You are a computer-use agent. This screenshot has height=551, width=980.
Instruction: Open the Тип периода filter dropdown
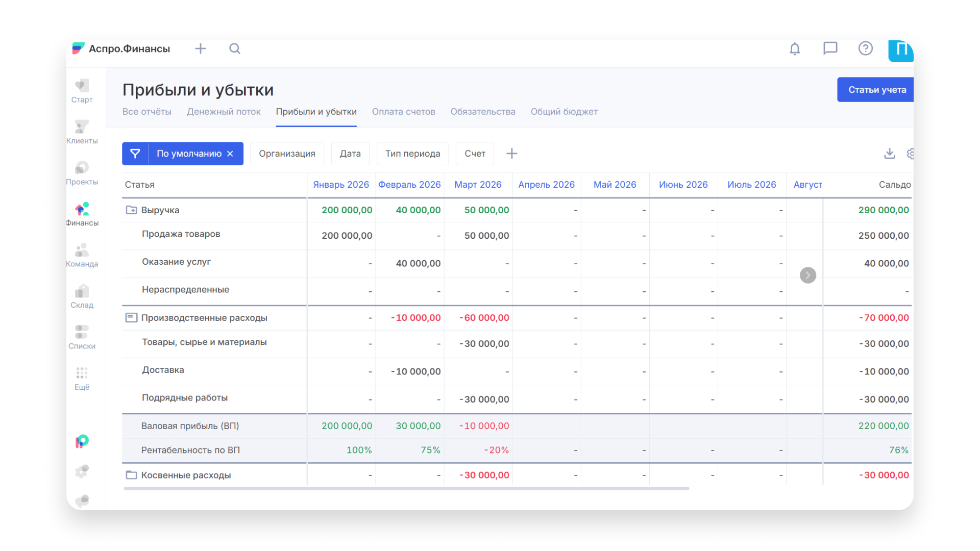[412, 154]
